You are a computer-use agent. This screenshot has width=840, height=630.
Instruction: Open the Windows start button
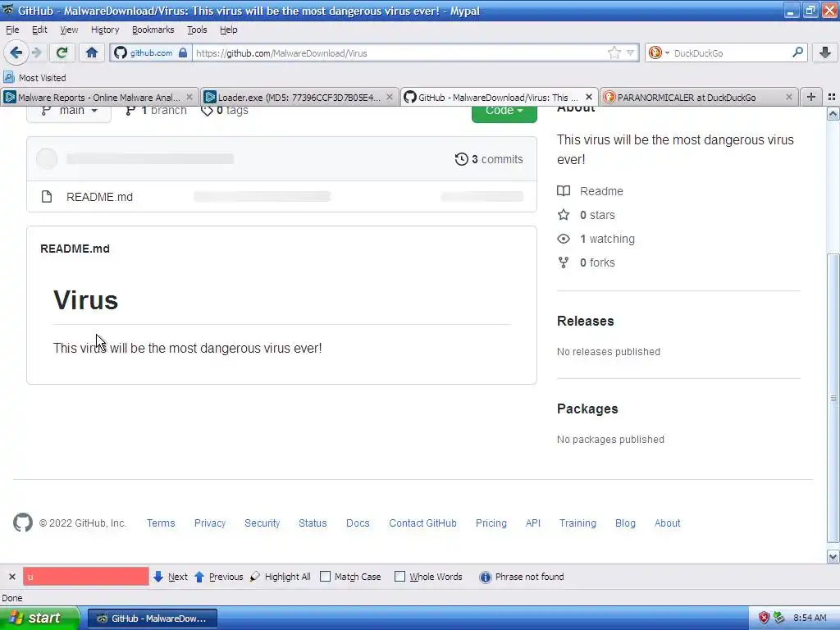pos(39,618)
